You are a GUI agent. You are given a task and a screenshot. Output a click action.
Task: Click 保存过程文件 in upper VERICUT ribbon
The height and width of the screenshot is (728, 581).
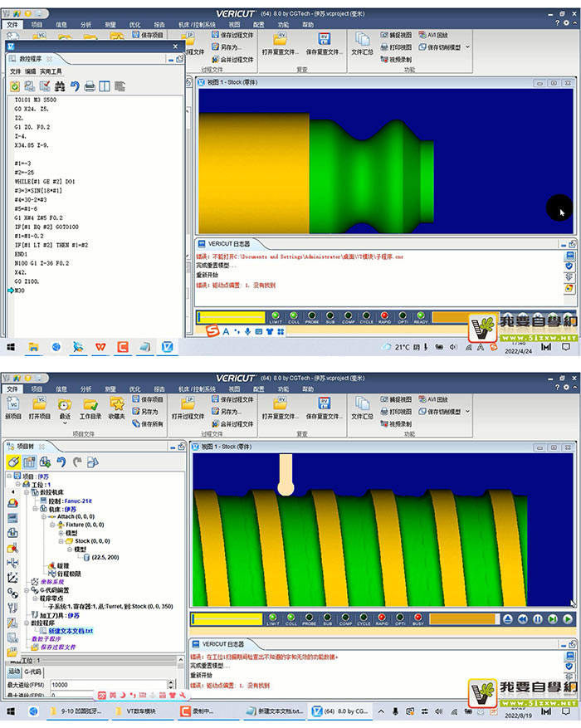point(233,35)
